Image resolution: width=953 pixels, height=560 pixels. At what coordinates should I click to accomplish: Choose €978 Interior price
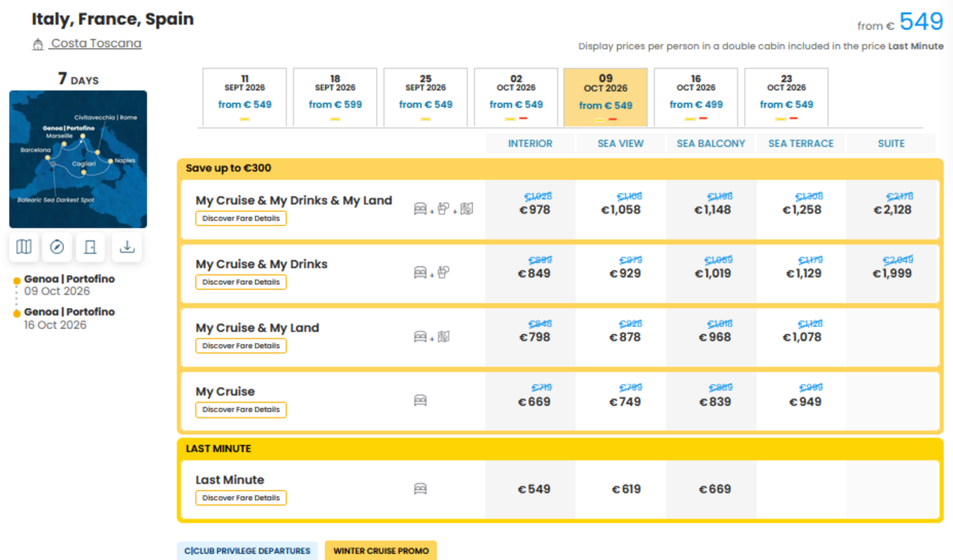point(534,209)
